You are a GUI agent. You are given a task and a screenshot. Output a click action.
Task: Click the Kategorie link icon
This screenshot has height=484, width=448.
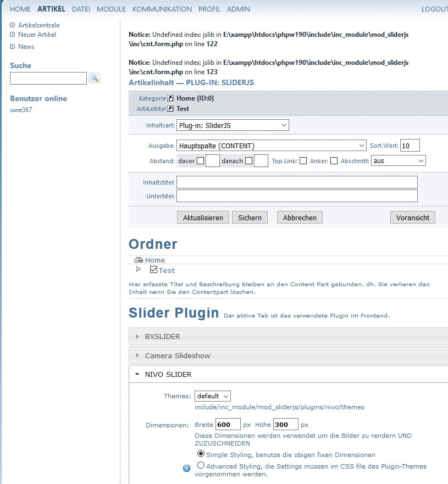point(170,98)
